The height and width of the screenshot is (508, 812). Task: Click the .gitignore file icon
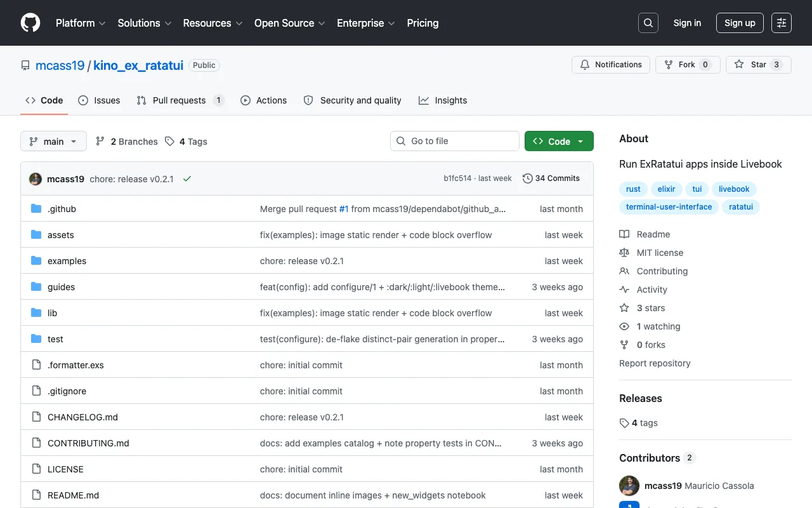(36, 391)
